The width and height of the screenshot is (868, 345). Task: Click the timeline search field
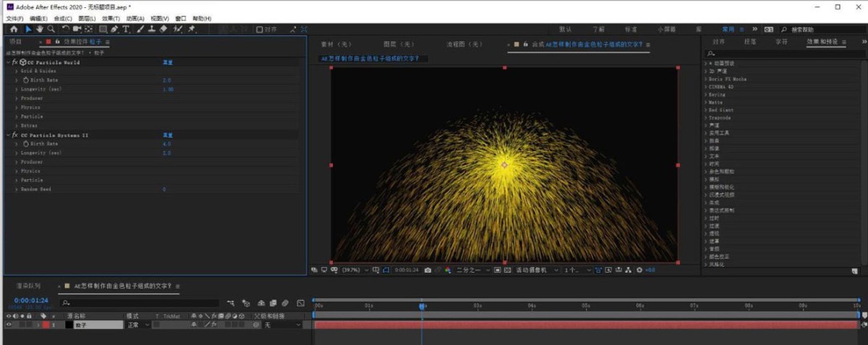141,303
